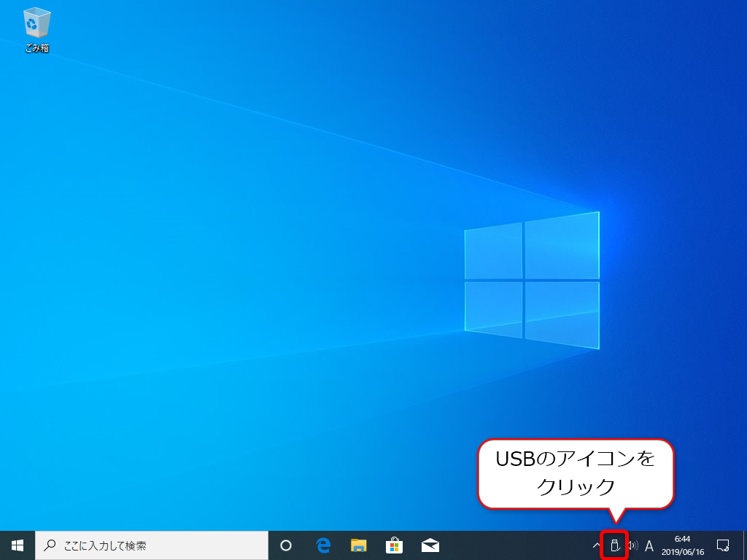Click the Safely Remove Hardware USB tray icon
747x560 pixels.
tap(614, 545)
